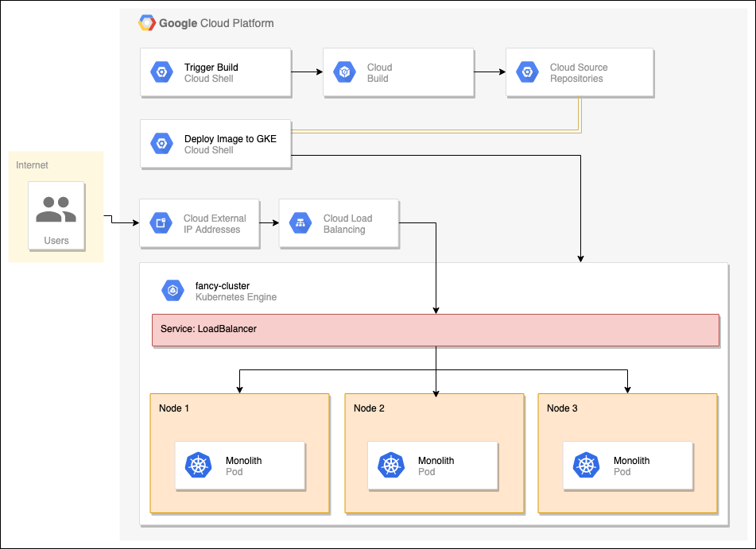Click the Node 2 title label

[370, 408]
